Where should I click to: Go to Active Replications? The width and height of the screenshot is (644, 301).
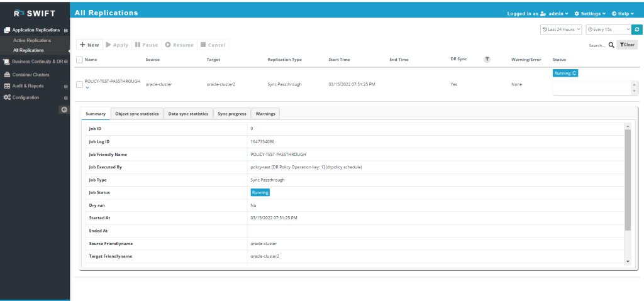coord(32,41)
